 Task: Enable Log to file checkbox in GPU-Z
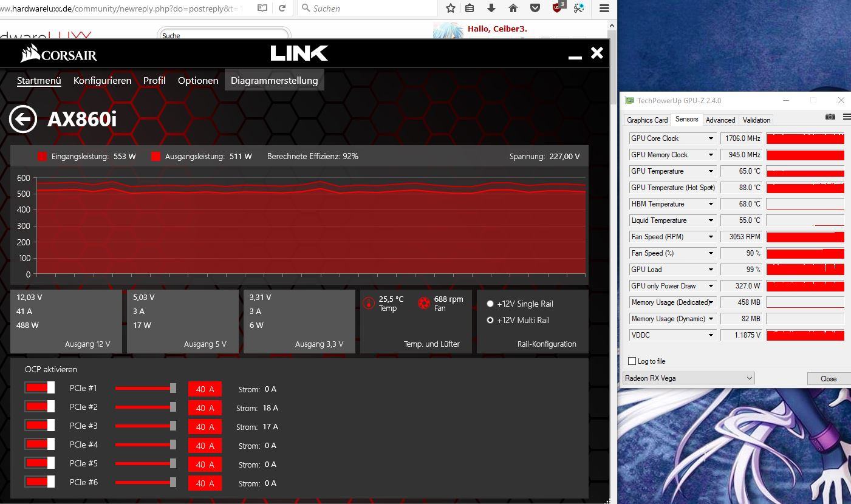632,361
